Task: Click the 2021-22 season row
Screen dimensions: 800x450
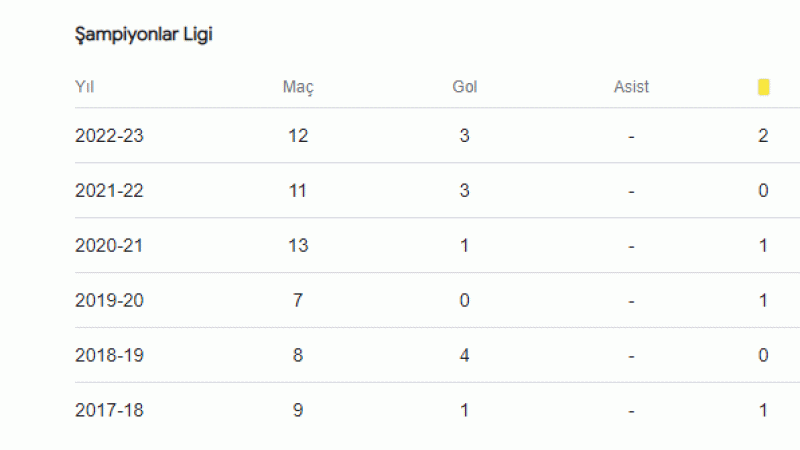Action: point(437,191)
